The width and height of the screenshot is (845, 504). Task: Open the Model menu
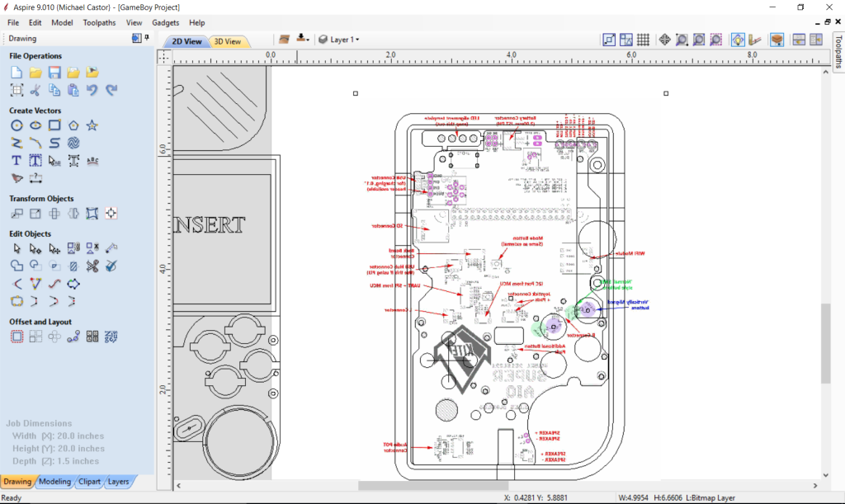point(62,22)
